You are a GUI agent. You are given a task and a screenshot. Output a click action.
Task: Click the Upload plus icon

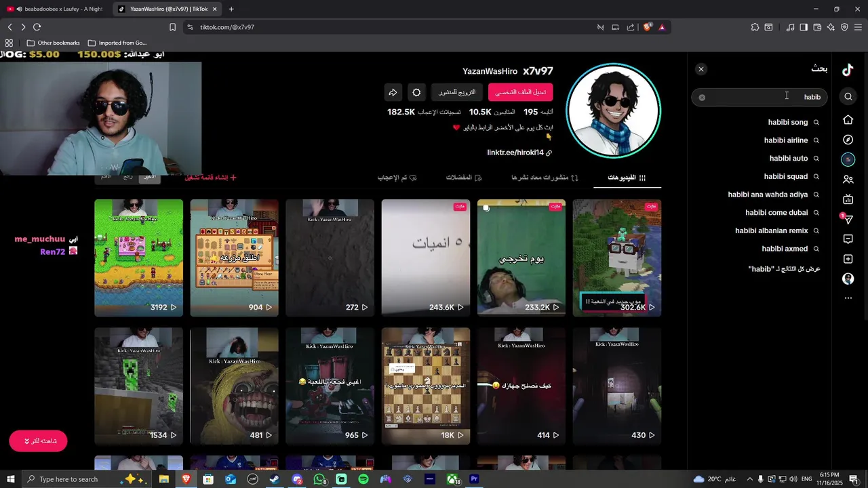(x=848, y=259)
